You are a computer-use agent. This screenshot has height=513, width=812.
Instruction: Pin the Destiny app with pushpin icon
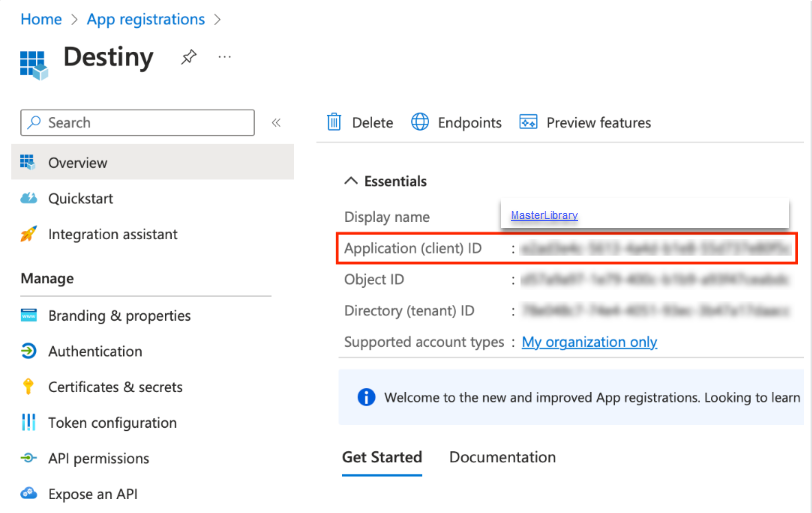tap(188, 56)
